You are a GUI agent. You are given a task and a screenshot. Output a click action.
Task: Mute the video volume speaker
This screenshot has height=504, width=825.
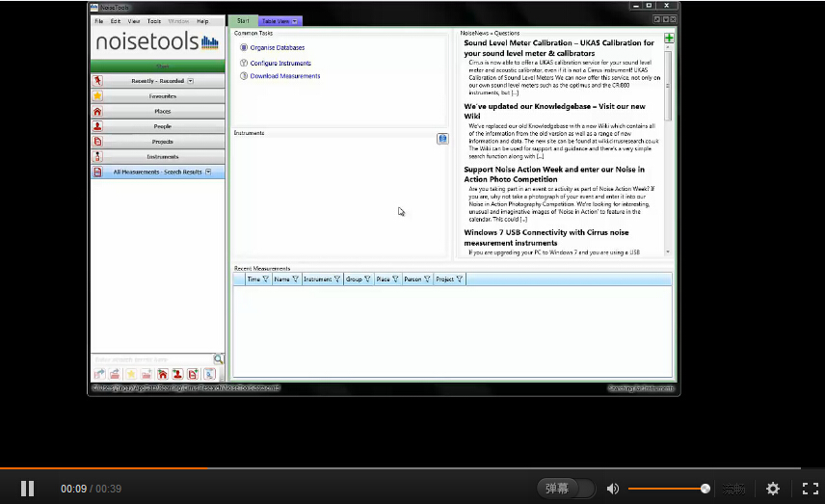(x=612, y=489)
